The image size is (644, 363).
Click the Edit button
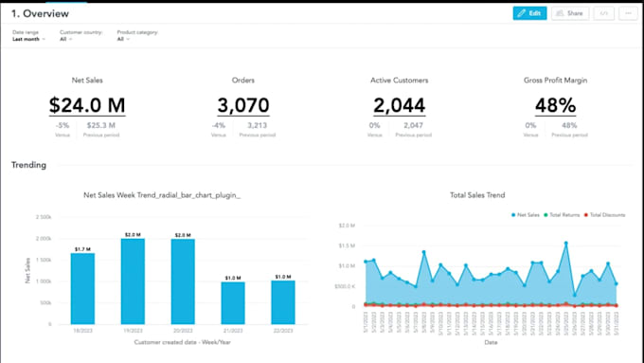pyautogui.click(x=529, y=13)
